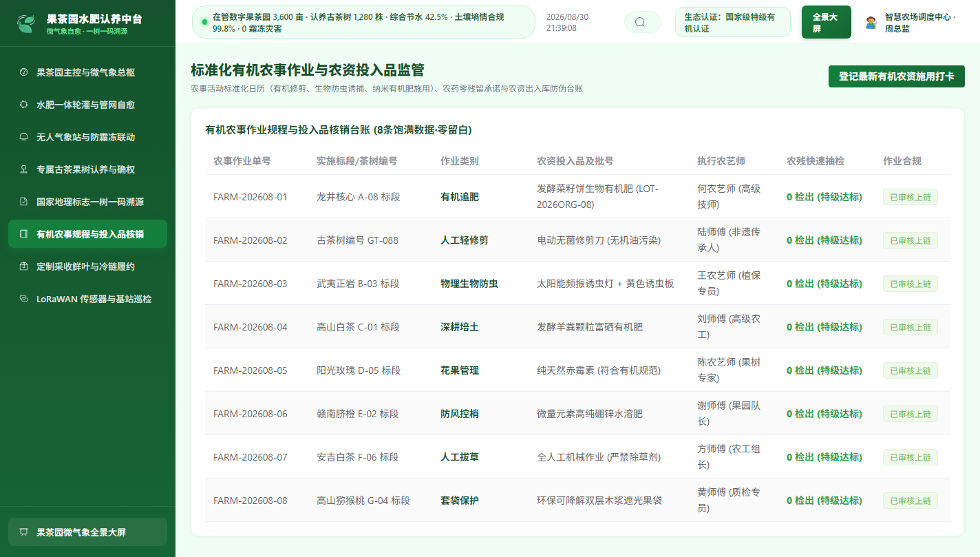980x557 pixels.
Task: Click job type 套袋保护
Action: pos(460,501)
